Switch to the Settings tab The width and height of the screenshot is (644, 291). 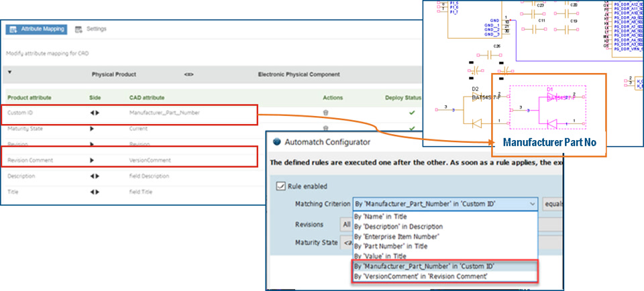coord(91,29)
